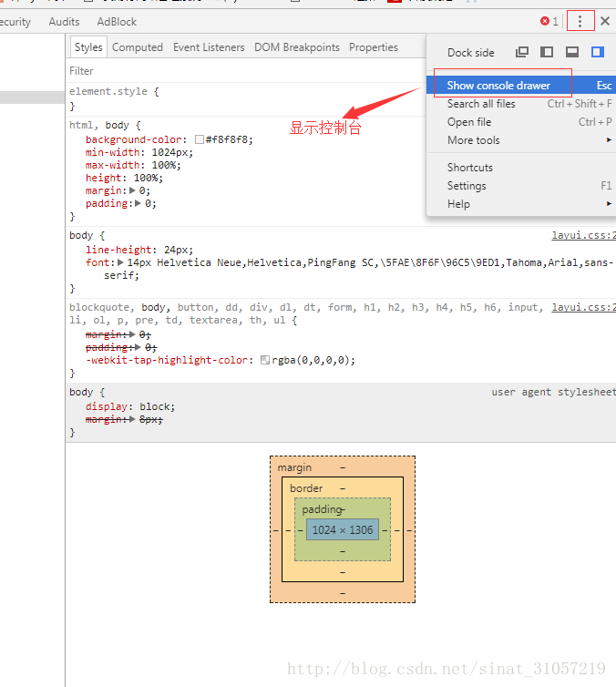The image size is (616, 687).
Task: Undock DevTools into separate window
Action: 522,52
